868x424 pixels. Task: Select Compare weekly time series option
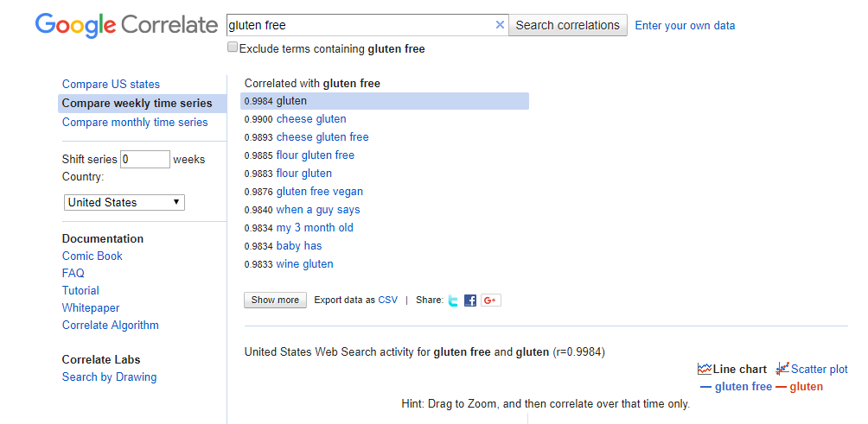click(137, 103)
